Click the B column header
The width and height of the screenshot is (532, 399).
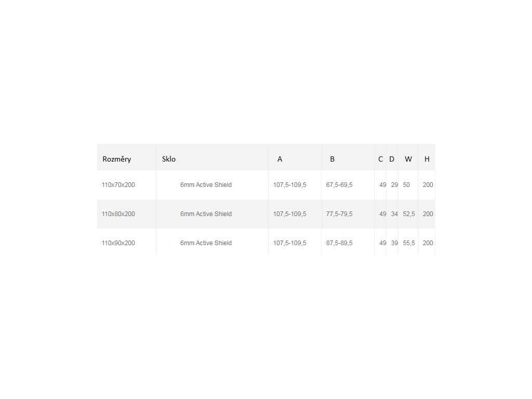[x=332, y=159]
